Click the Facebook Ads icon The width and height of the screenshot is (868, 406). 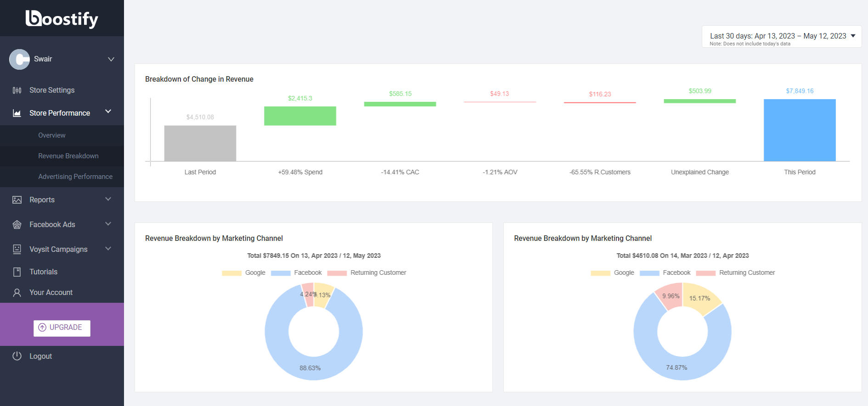pyautogui.click(x=17, y=225)
